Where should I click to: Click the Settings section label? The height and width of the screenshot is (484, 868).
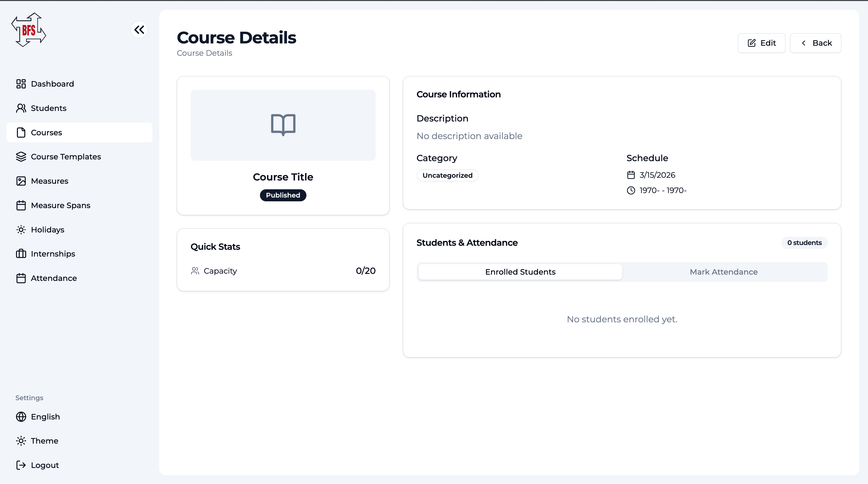click(29, 398)
